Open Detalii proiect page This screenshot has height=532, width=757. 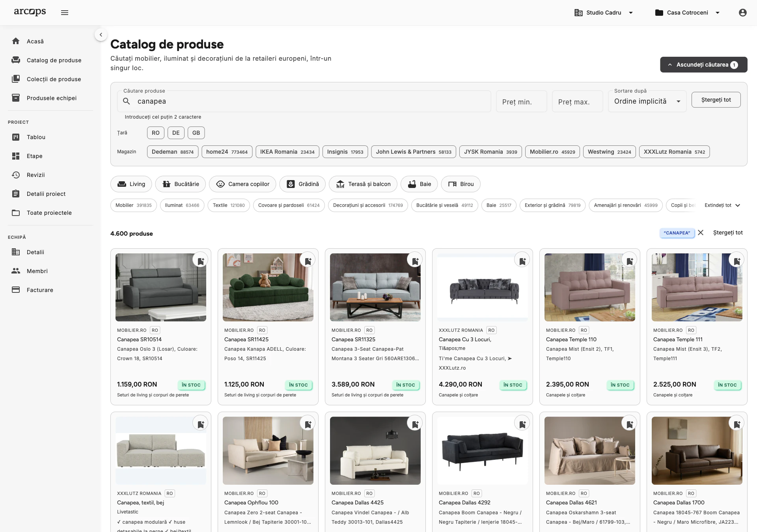pos(50,194)
